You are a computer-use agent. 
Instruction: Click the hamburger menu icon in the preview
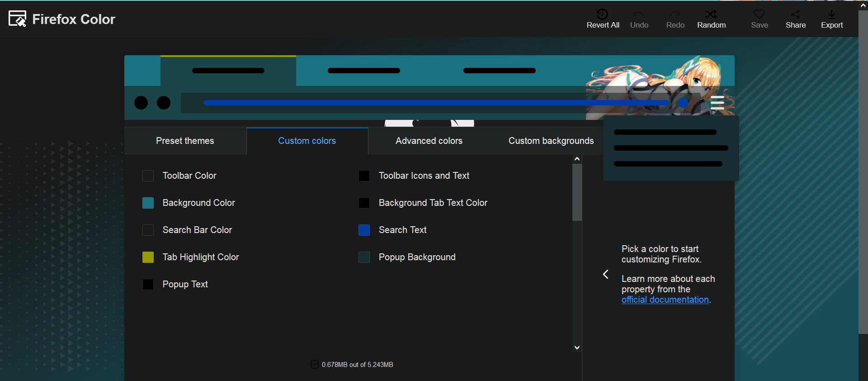[717, 103]
